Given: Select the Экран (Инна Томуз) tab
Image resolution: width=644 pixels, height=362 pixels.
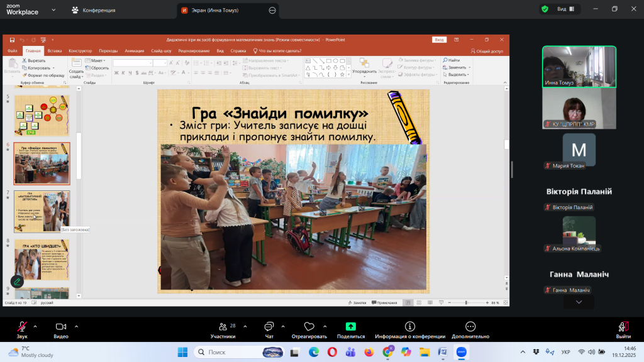Looking at the screenshot, I should [221, 10].
